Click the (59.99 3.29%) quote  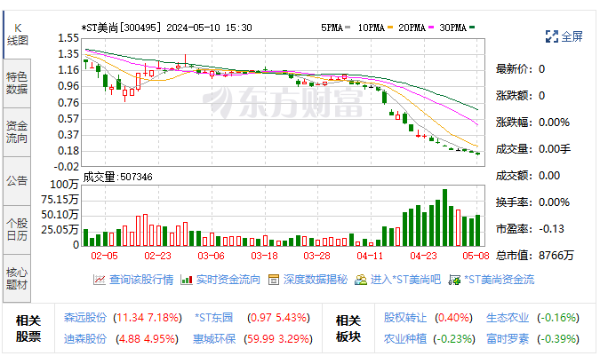coord(278,339)
